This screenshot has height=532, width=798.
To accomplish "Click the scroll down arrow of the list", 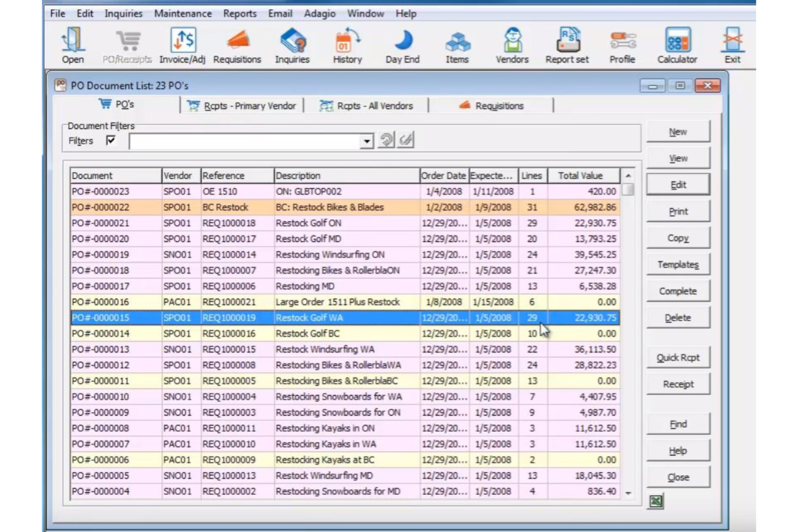I will [x=628, y=493].
